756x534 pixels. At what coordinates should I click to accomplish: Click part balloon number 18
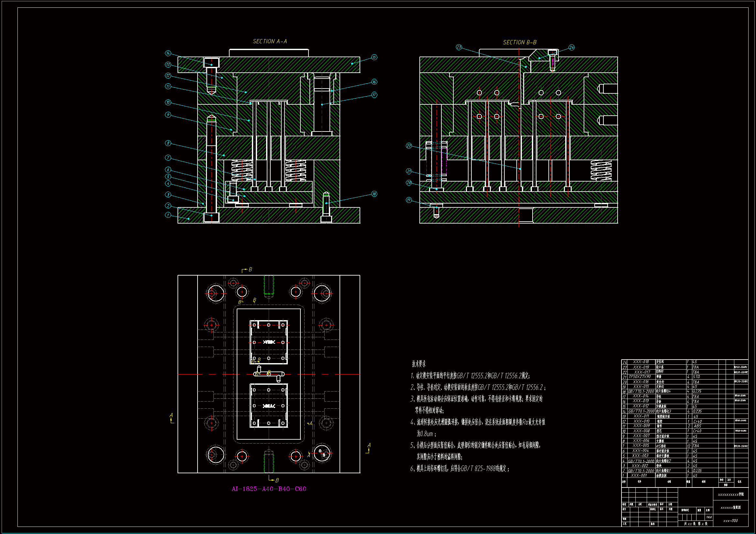[374, 194]
